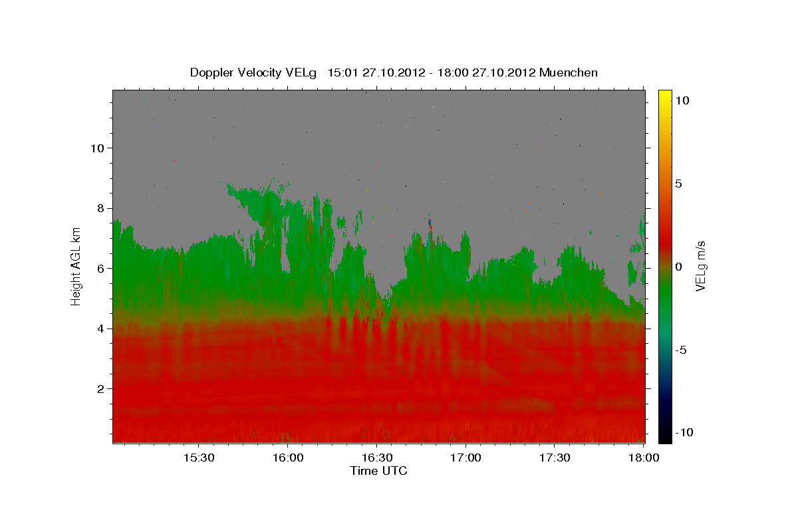This screenshot has height=532, width=798.
Task: Select the '17:30' time axis label
Action: point(555,458)
